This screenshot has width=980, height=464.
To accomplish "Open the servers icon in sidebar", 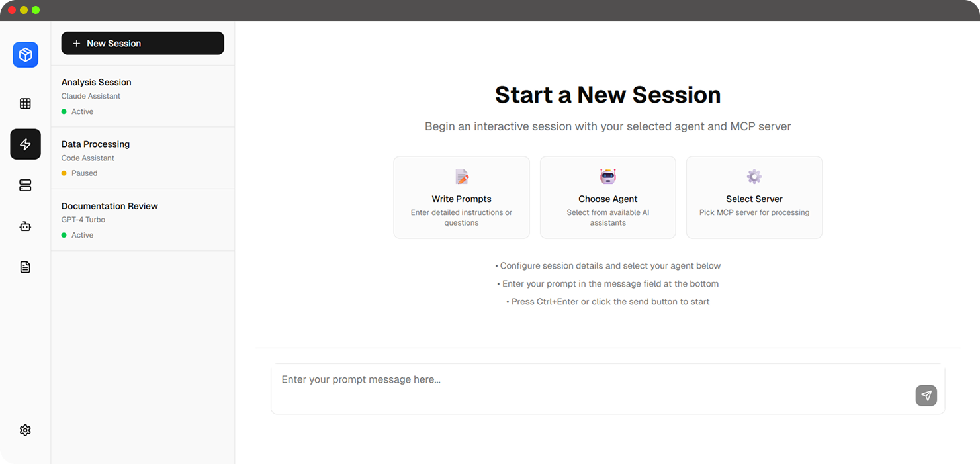I will coord(25,185).
